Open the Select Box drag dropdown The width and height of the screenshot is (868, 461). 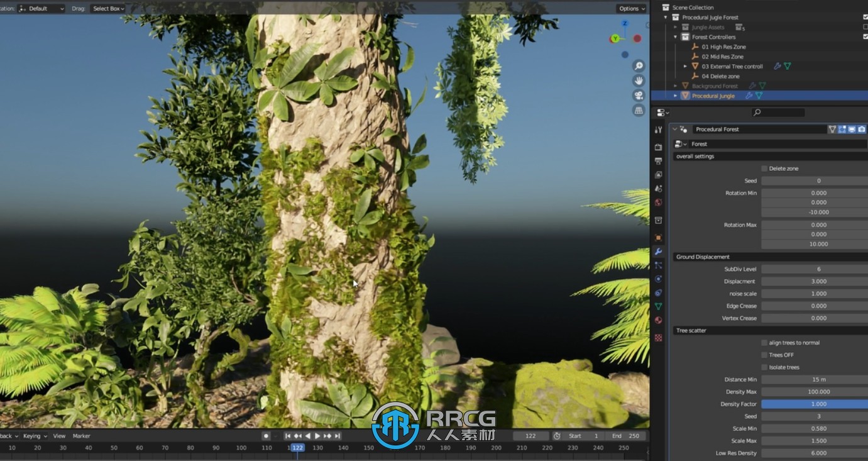tap(108, 9)
